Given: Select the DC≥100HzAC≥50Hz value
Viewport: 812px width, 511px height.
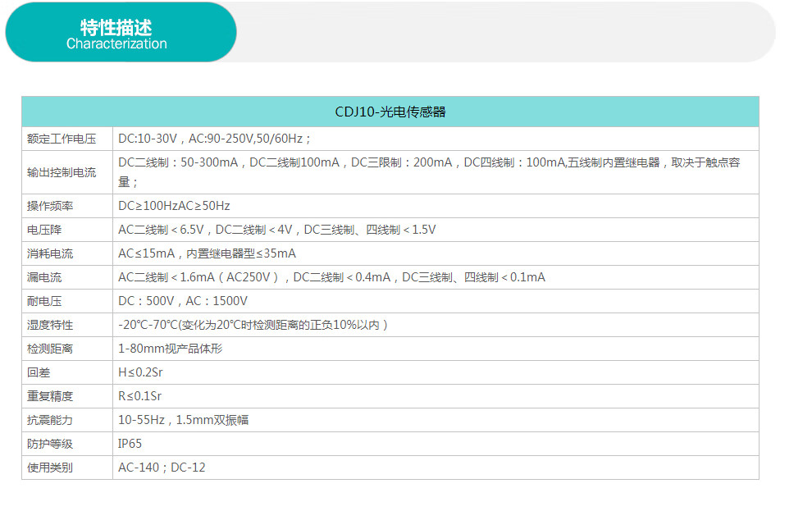Looking at the screenshot, I should [x=174, y=206].
